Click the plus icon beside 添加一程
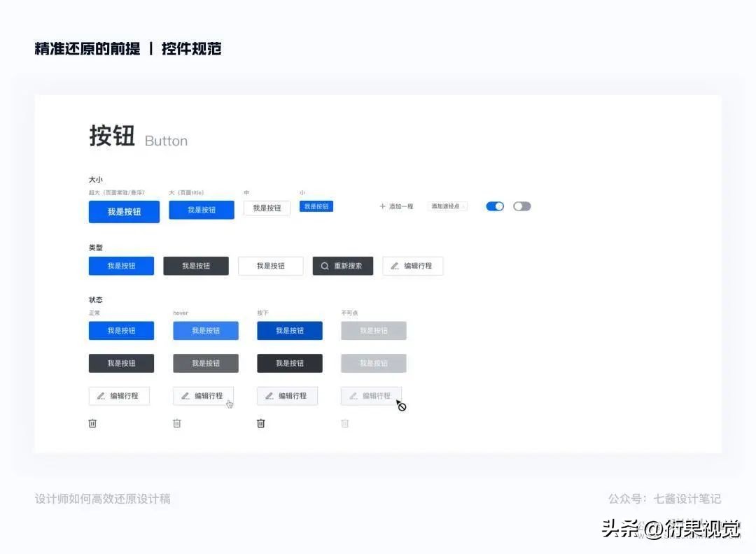This screenshot has height=554, width=756. coord(381,206)
